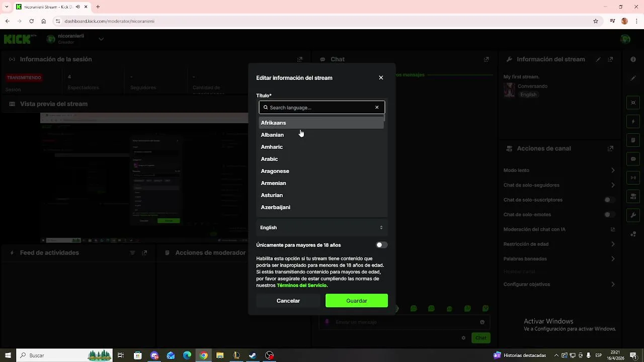Click the green Guardar button

[x=357, y=301]
